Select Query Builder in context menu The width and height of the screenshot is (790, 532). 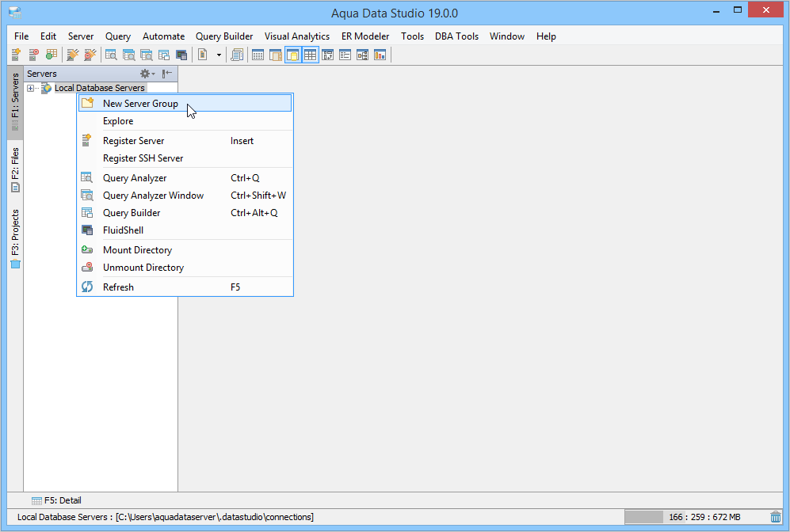click(x=185, y=213)
